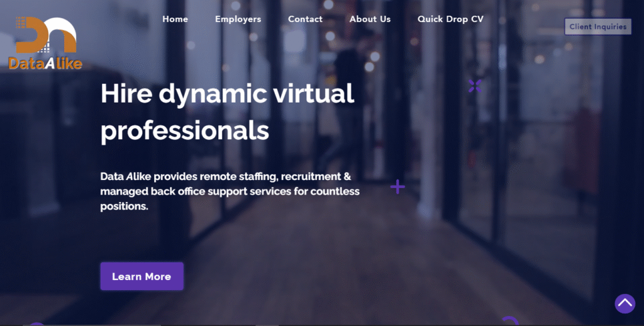Viewport: 644px width, 326px height.
Task: Click the scroll-to-top arrow button
Action: pyautogui.click(x=625, y=303)
